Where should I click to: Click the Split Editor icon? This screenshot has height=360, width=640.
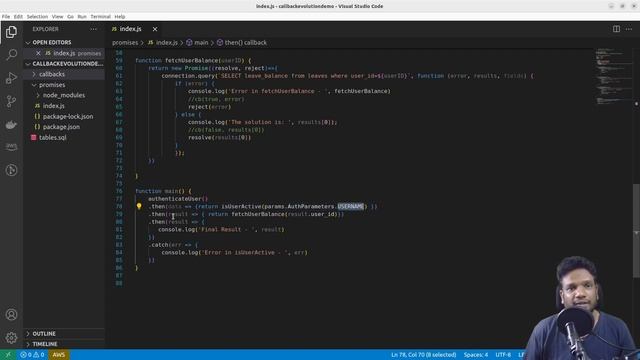tap(616, 29)
